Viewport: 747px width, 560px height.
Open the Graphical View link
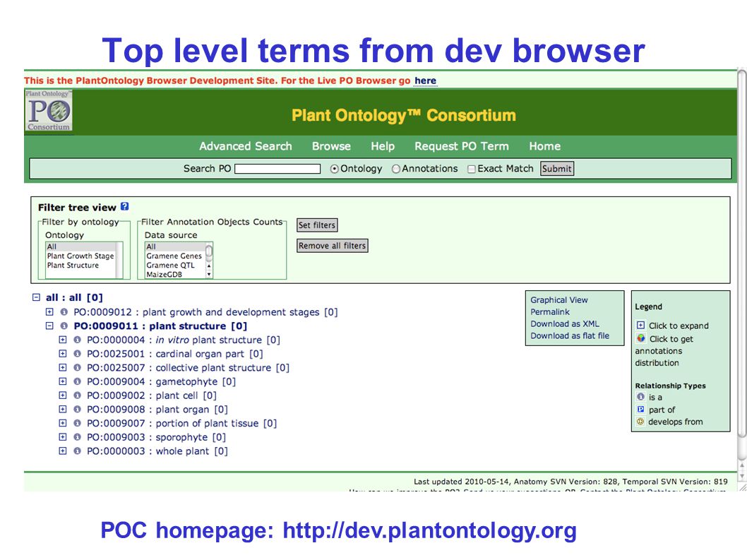tap(558, 300)
